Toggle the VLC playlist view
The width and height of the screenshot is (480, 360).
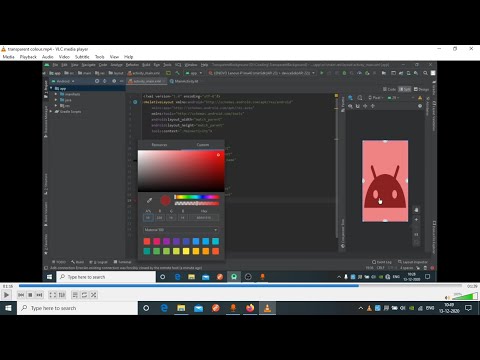[75, 295]
